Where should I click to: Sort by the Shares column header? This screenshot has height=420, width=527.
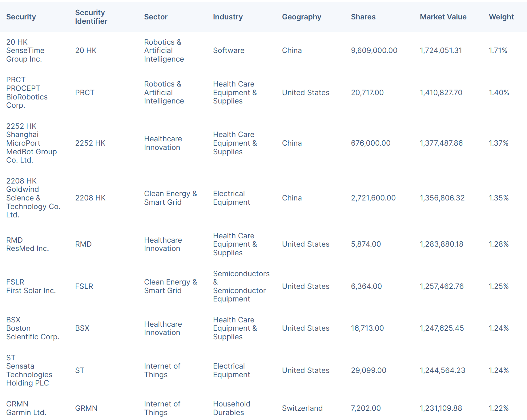click(x=363, y=17)
